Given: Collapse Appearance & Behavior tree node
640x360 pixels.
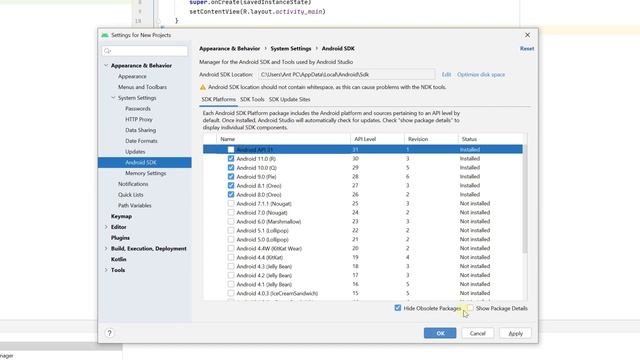Looking at the screenshot, I should [x=106, y=65].
